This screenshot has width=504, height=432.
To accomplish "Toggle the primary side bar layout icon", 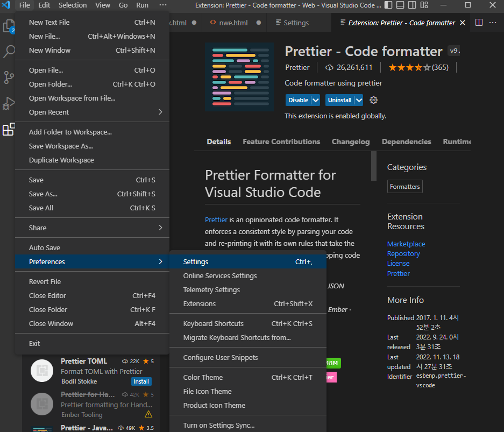I will coord(388,5).
